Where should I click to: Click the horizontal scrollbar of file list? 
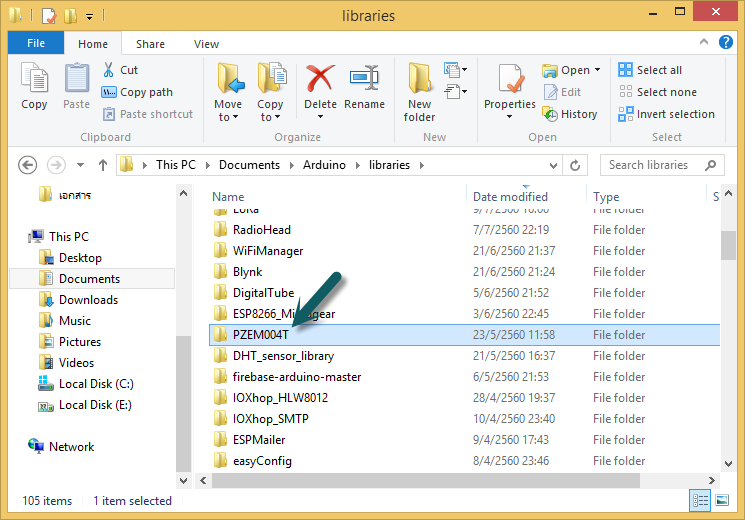pyautogui.click(x=425, y=481)
